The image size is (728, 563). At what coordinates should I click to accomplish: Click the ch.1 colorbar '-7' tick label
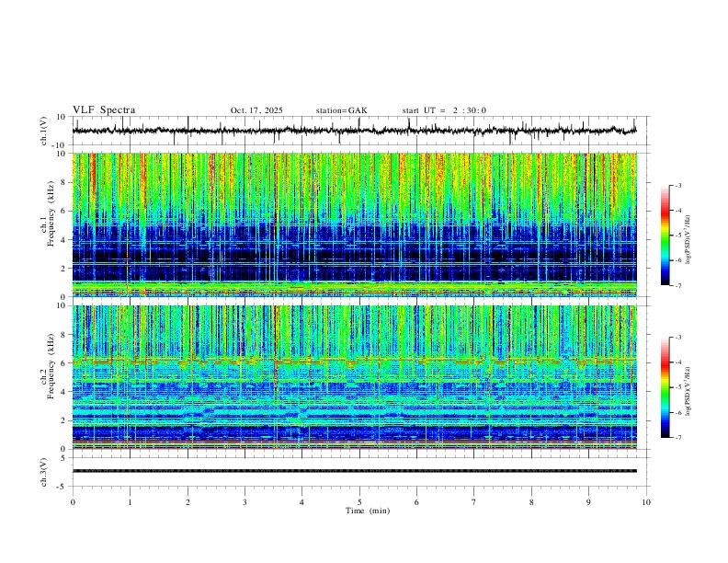pos(677,285)
